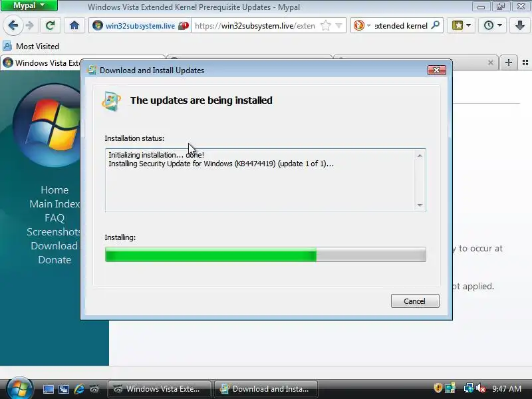Image resolution: width=532 pixels, height=399 pixels.
Task: Open the green Mypal menu button
Action: [x=29, y=5]
